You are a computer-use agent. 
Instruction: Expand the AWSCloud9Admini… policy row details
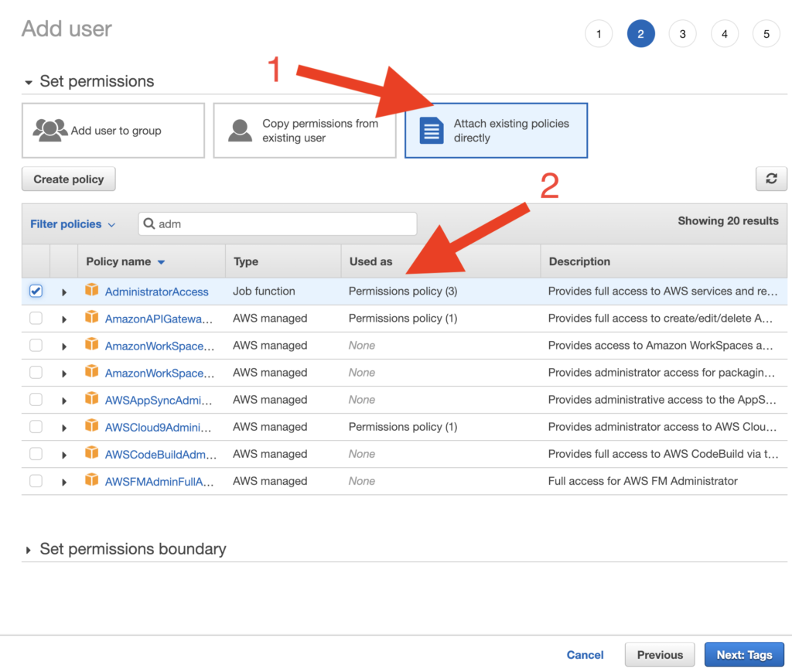[64, 428]
